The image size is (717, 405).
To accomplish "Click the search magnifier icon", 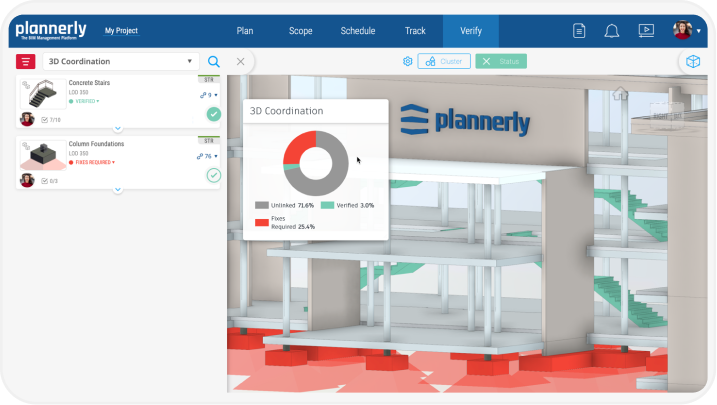I will click(214, 61).
